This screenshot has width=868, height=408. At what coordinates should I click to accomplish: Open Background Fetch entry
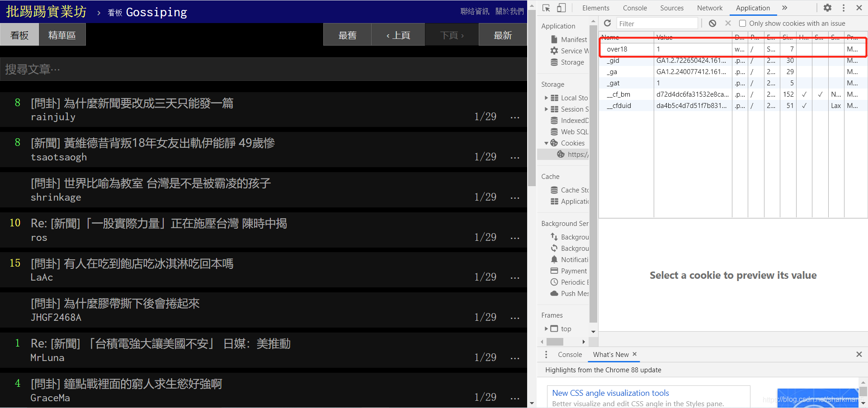(x=570, y=237)
